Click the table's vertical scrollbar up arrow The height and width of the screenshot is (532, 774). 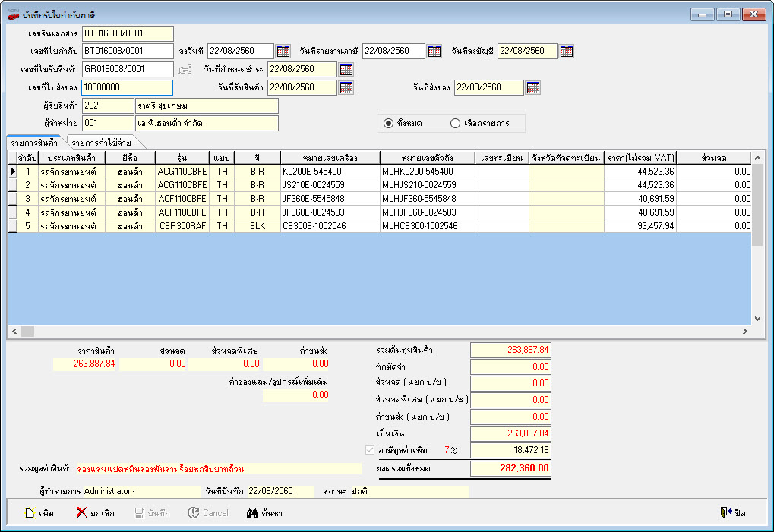click(757, 158)
